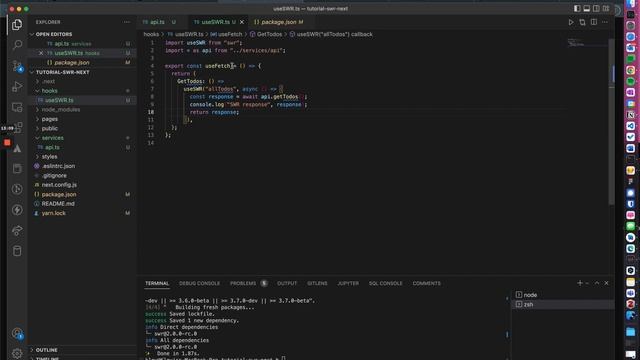The image size is (640, 360).
Task: Open the Debug Console panel tab
Action: coord(199,283)
